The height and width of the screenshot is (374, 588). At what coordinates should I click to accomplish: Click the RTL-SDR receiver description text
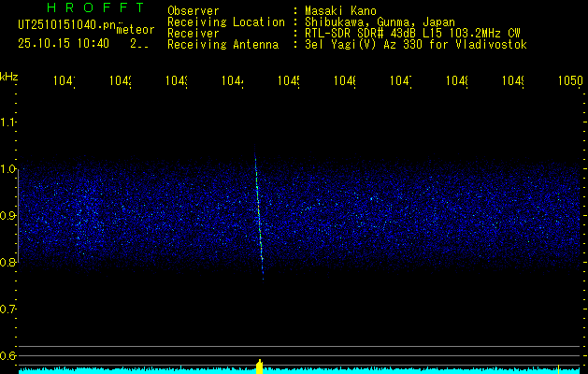click(x=412, y=33)
